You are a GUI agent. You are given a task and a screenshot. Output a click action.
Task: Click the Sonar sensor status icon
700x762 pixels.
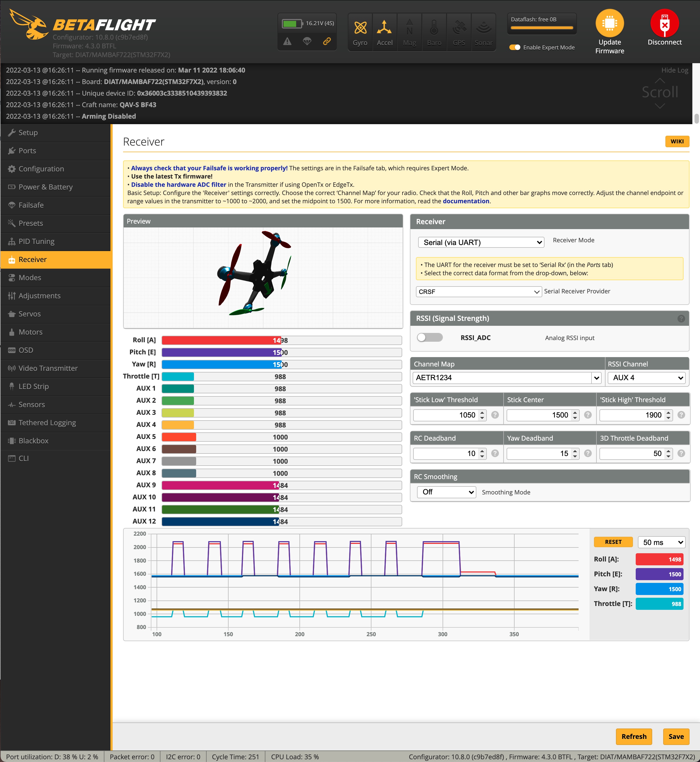483,27
